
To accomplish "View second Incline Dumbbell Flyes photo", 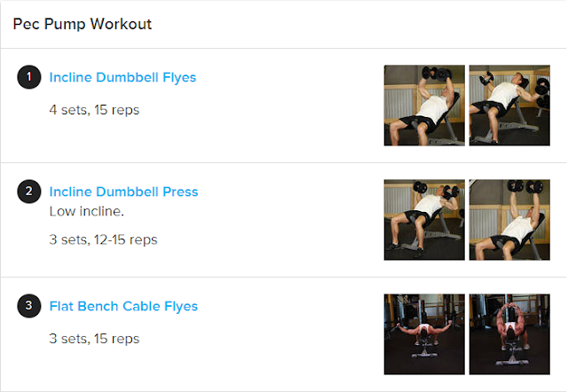I will click(509, 105).
